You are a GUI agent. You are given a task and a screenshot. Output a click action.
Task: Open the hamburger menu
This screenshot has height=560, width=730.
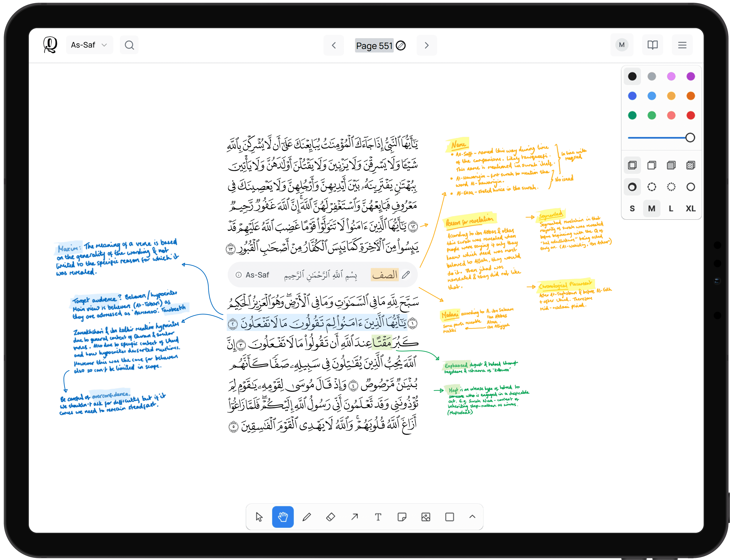coord(682,45)
